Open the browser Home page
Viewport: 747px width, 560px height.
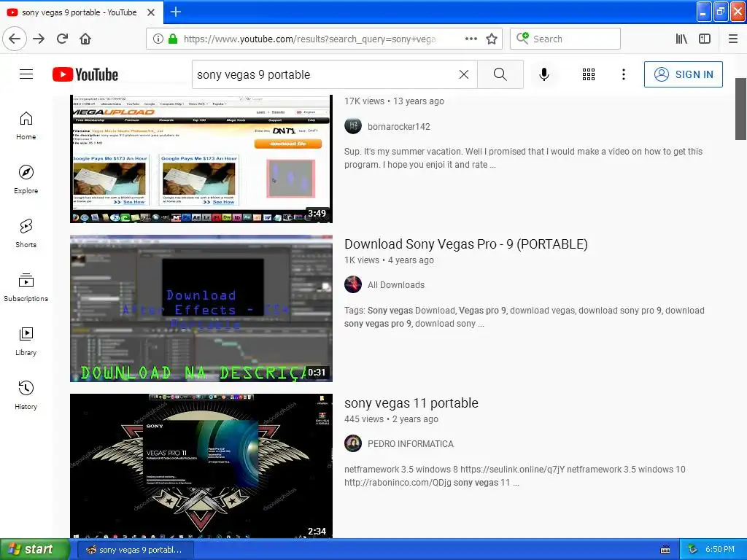point(85,39)
